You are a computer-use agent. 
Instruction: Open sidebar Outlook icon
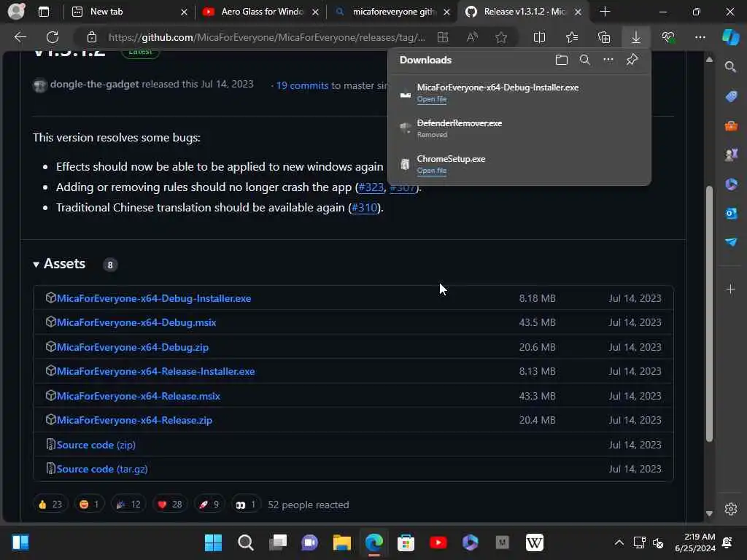pos(731,213)
